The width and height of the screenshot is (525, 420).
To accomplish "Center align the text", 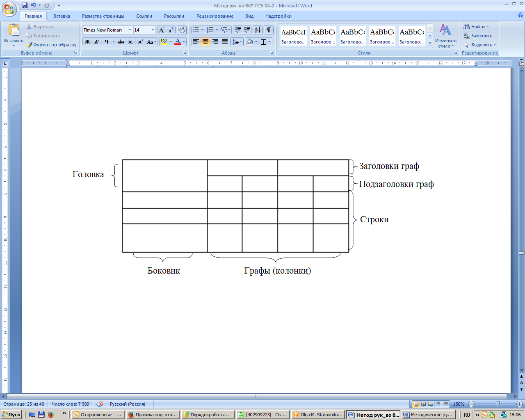I will [x=205, y=42].
